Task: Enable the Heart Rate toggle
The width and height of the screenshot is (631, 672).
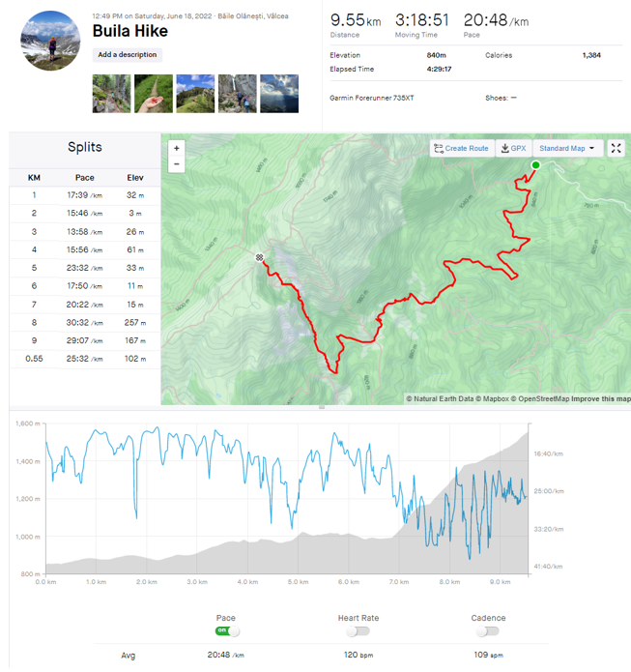Action: click(x=358, y=631)
